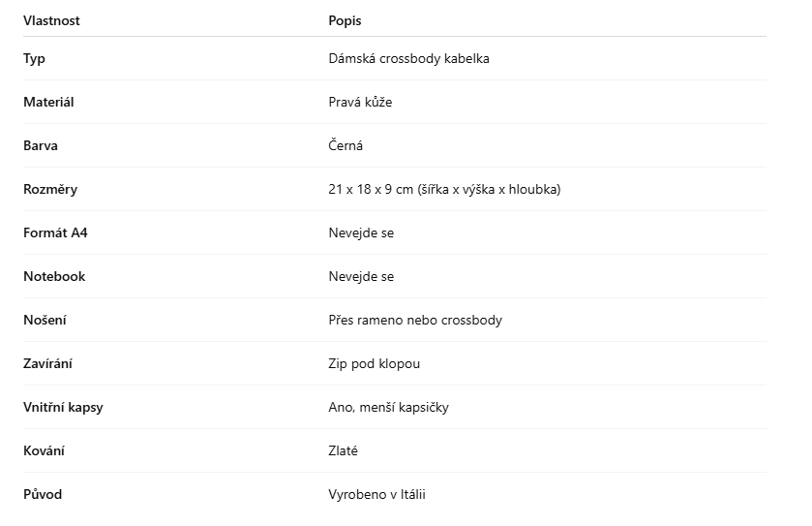The height and width of the screenshot is (526, 812).
Task: Click the Černá color value
Action: (x=346, y=145)
